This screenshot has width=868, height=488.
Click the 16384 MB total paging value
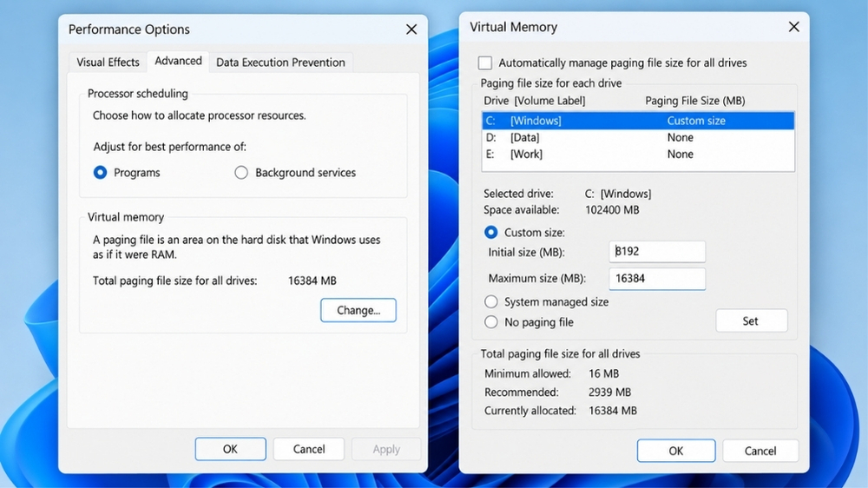[312, 280]
